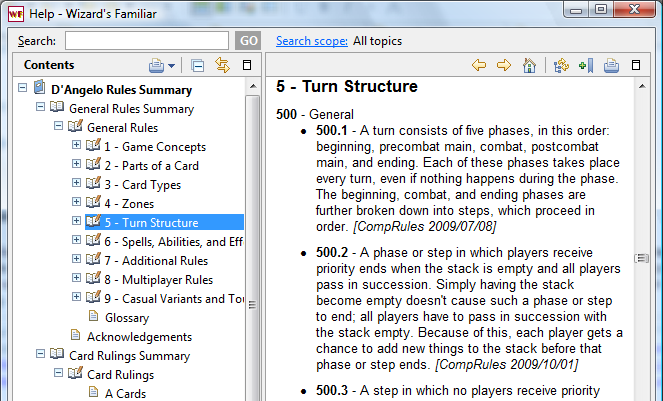Click the Print topics icon in Contents
The width and height of the screenshot is (663, 401).
pyautogui.click(x=156, y=65)
